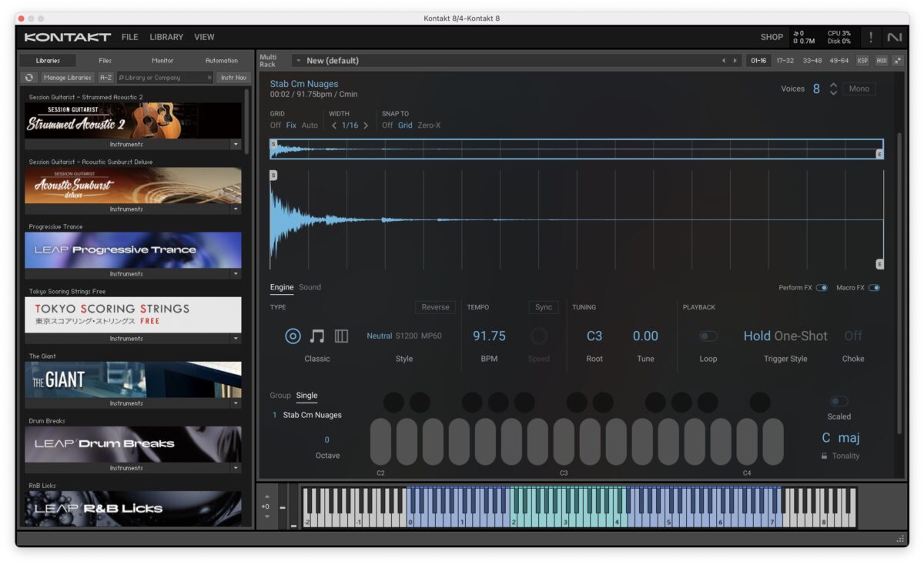Click the exclamation mark notification icon
This screenshot has width=924, height=565.
(871, 37)
